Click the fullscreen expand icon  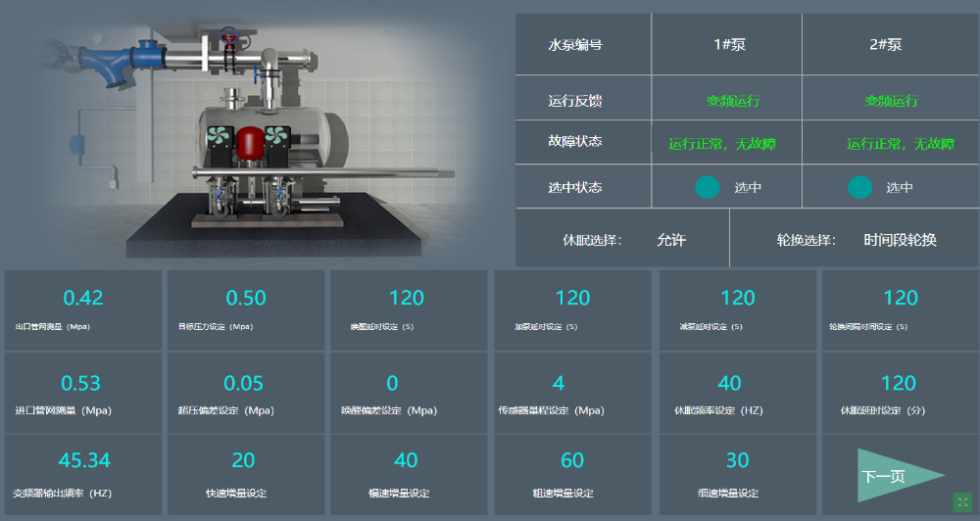coord(962,502)
